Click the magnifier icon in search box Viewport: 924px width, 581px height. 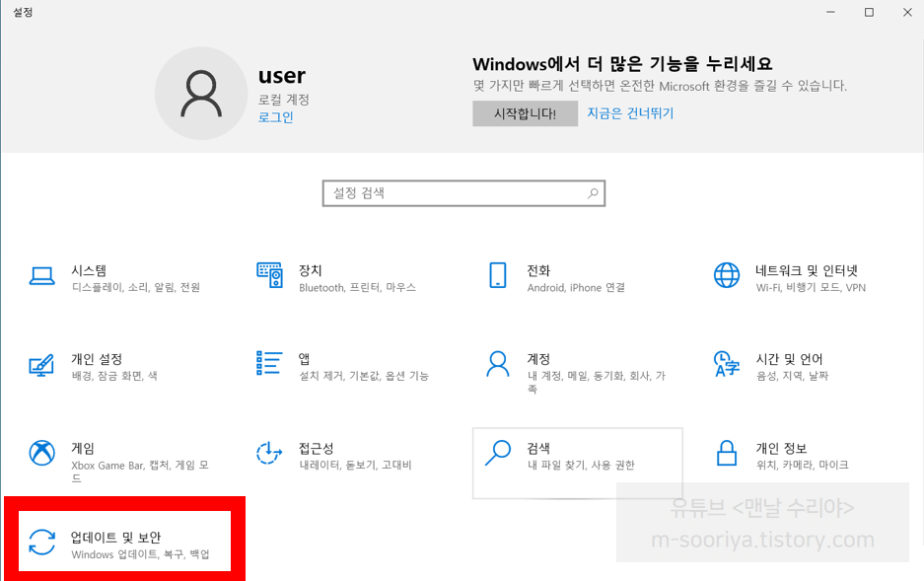click(593, 193)
